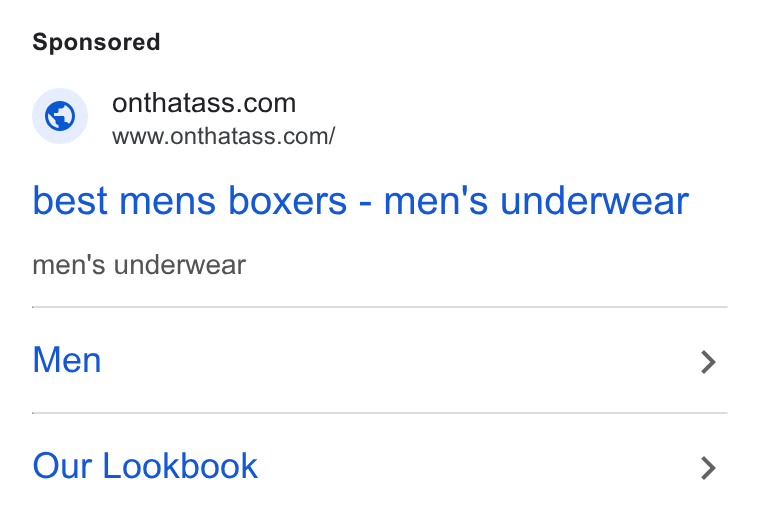Image resolution: width=760 pixels, height=518 pixels.
Task: Click the www.onthatass.com/ display URL
Action: 223,136
